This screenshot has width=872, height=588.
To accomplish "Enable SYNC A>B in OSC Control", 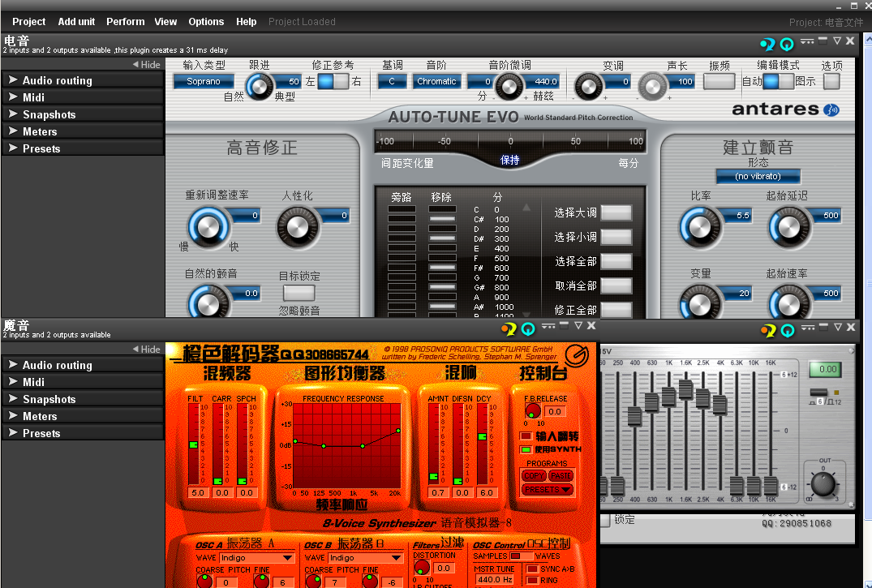I will (x=531, y=569).
